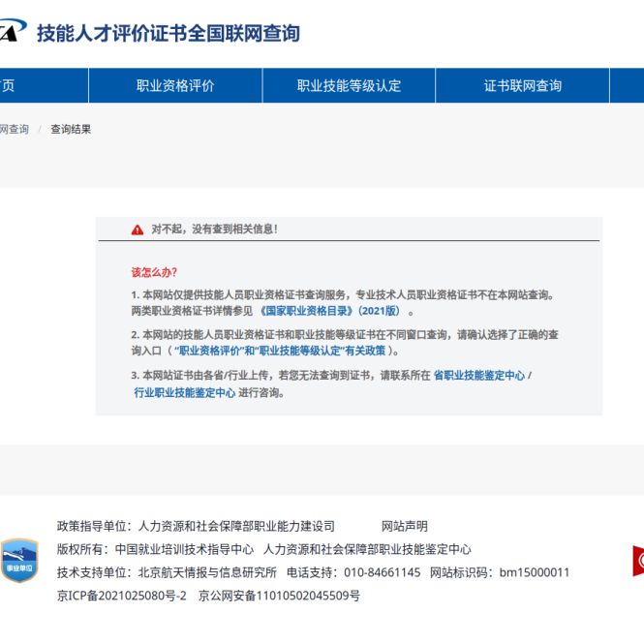Viewport: 644px width, 644px height.
Task: Click 京ICP备2021025080号-2 record text
Action: coord(122,596)
